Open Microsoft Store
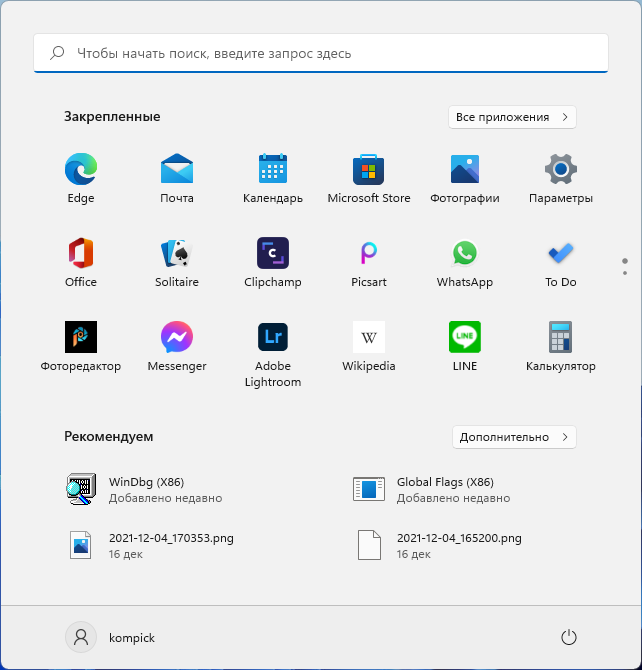 (x=369, y=179)
